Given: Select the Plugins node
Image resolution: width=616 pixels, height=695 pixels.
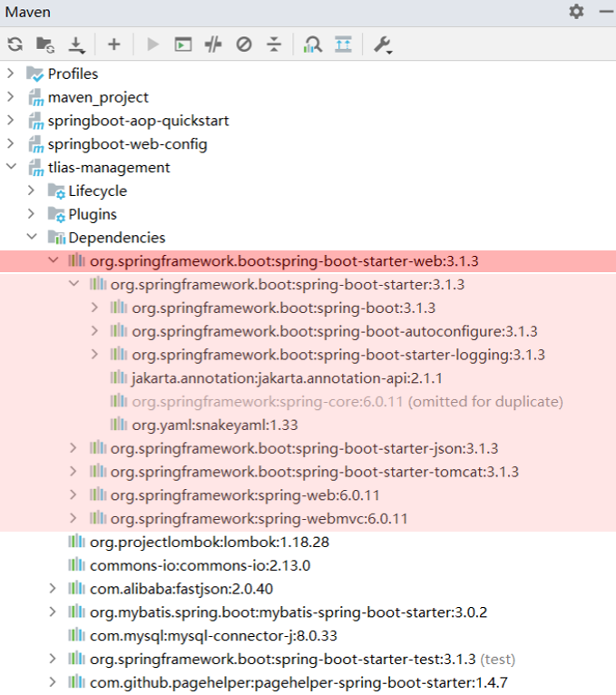Looking at the screenshot, I should pyautogui.click(x=93, y=214).
